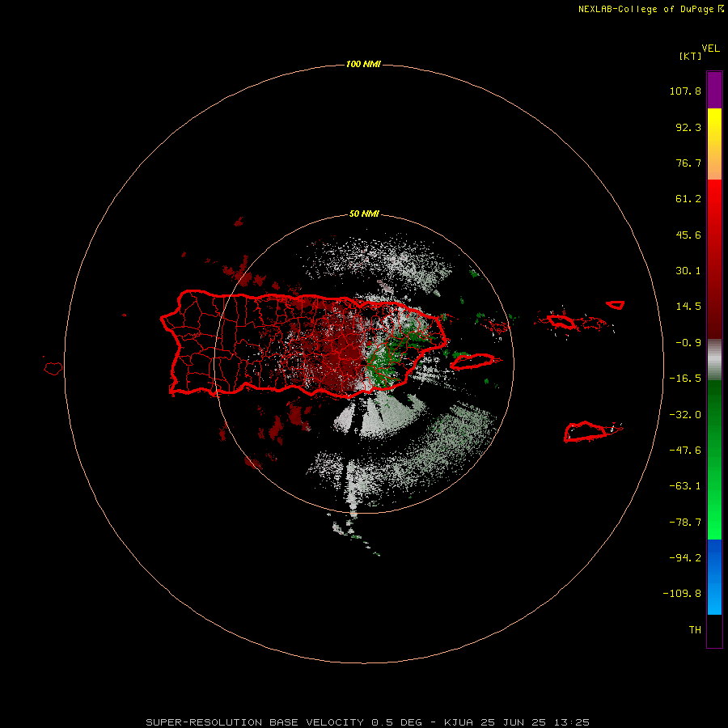Click the 76.7 velocity scale value

coord(688,163)
